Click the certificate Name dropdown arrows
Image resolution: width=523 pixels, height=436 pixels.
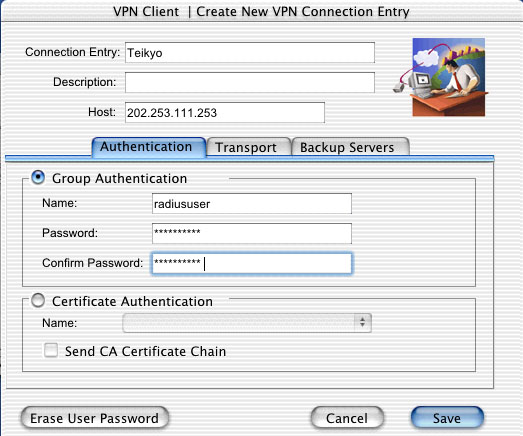(363, 323)
